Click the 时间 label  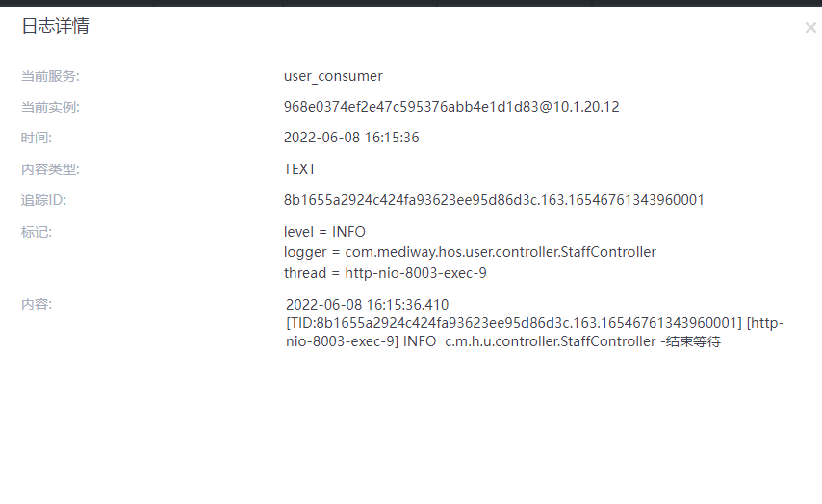37,138
